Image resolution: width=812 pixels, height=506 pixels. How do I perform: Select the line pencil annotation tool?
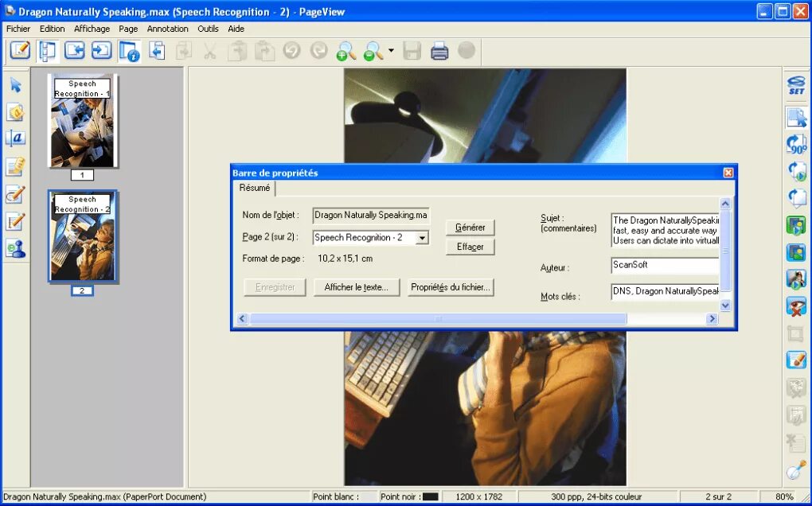pyautogui.click(x=16, y=221)
